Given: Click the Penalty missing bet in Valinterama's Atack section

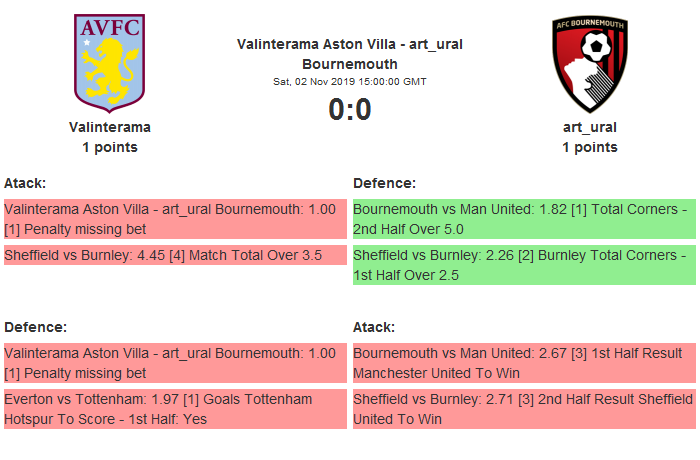Looking at the screenshot, I should pyautogui.click(x=175, y=220).
